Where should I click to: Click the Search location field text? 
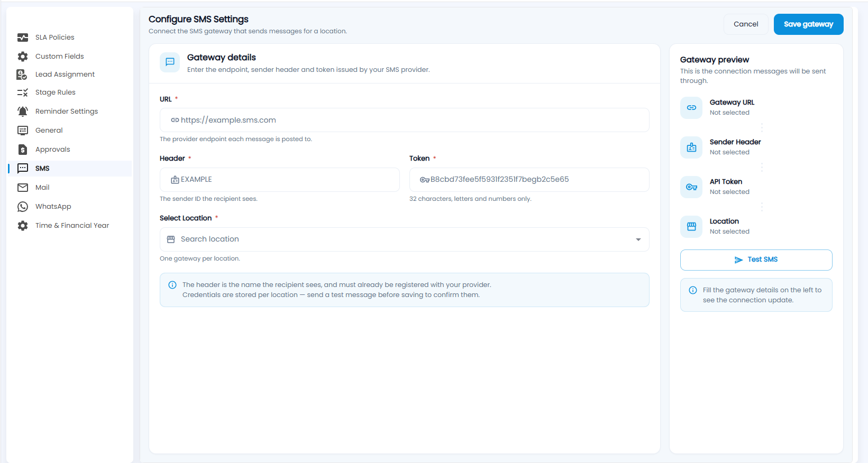click(210, 239)
